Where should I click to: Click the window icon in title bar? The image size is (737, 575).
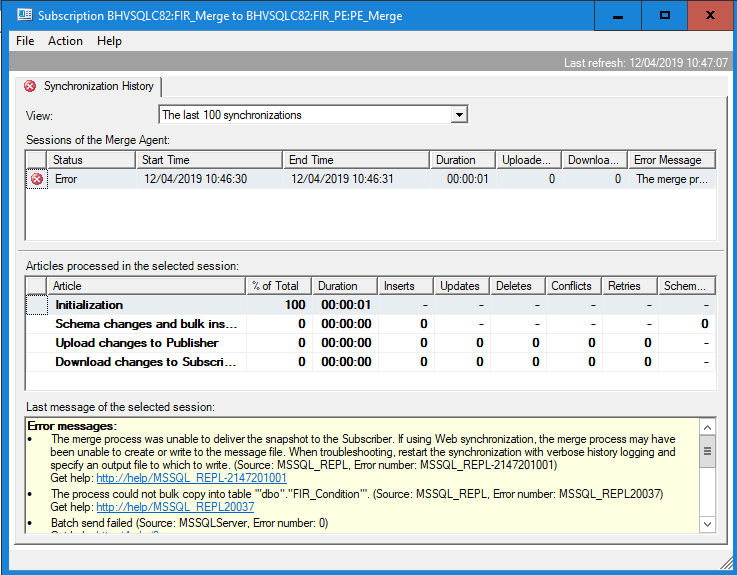pyautogui.click(x=23, y=15)
